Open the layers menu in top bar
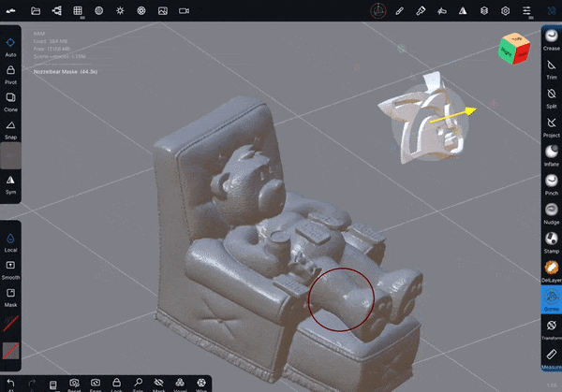562x392 pixels. point(483,10)
